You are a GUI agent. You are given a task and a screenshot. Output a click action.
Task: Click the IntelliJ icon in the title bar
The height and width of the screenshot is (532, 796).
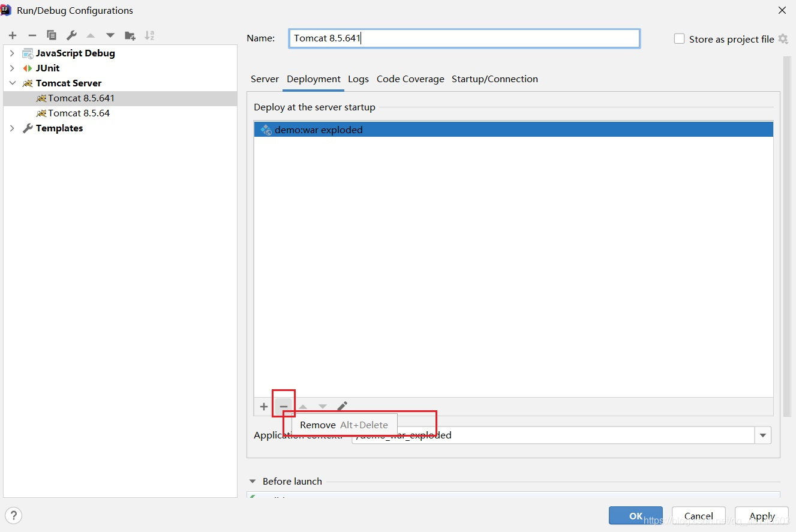click(6, 10)
